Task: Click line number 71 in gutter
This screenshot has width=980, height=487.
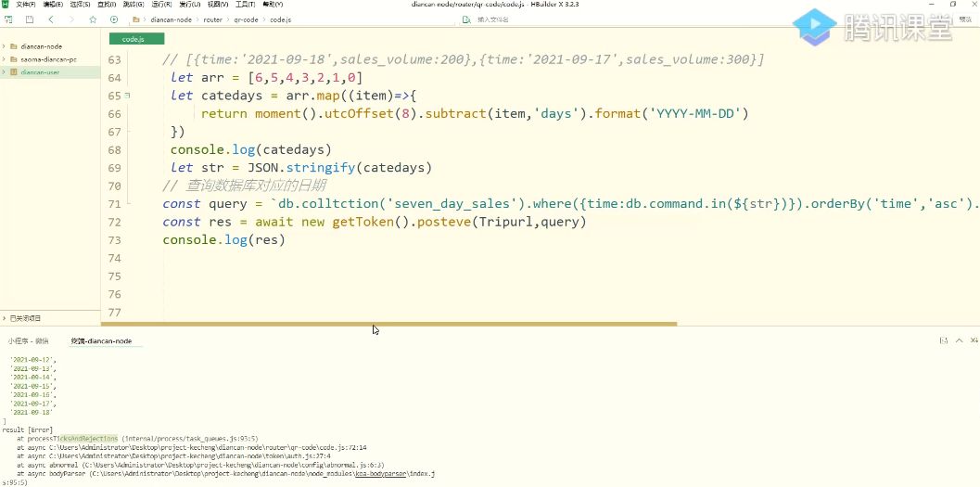Action: (114, 204)
